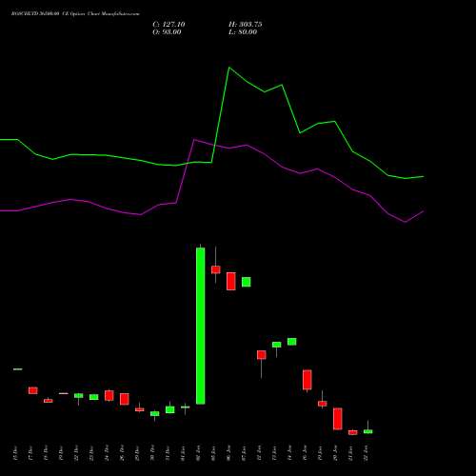Click the high value "H: 303.75"
476x476 pixels.
point(246,25)
